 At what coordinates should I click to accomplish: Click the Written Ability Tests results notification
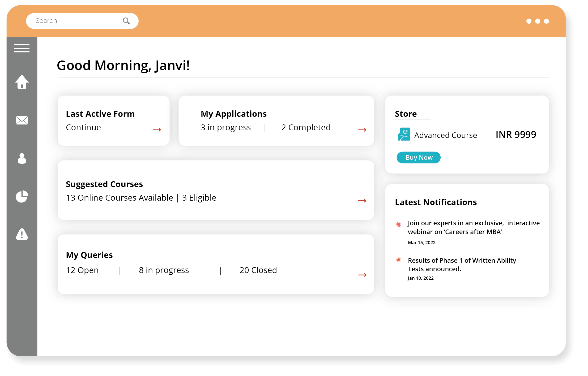pos(462,265)
